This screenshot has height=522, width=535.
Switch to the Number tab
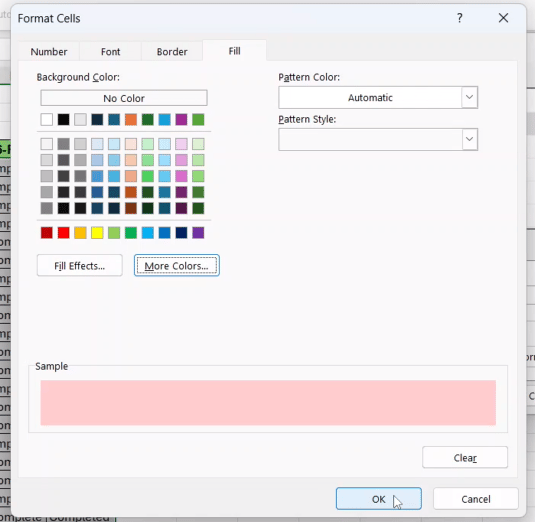click(x=49, y=52)
